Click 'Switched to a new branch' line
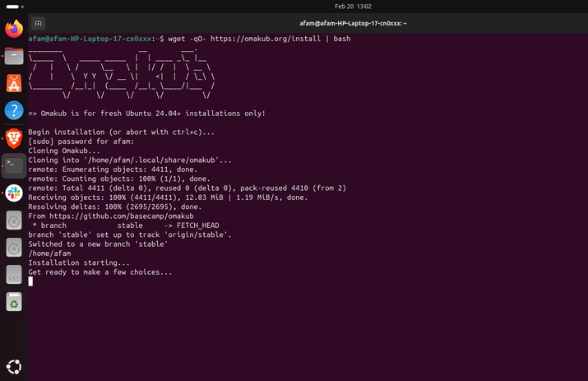This screenshot has width=588, height=381. tap(98, 244)
